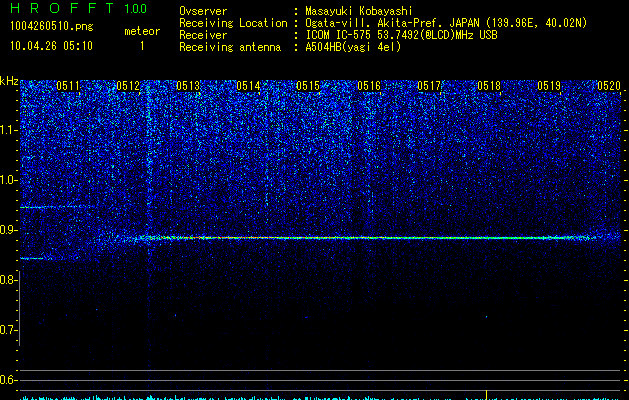Click time marker 0514
This screenshot has height=400, width=629.
click(248, 86)
